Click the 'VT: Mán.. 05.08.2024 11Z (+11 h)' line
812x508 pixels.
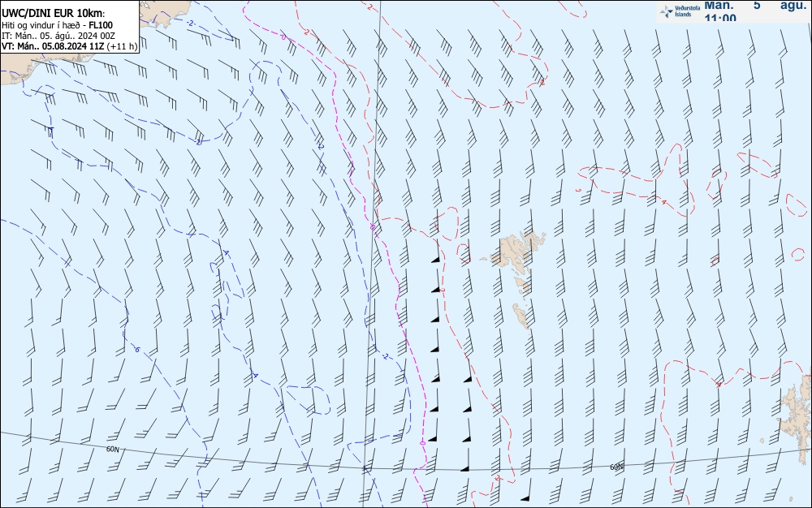coord(69,46)
